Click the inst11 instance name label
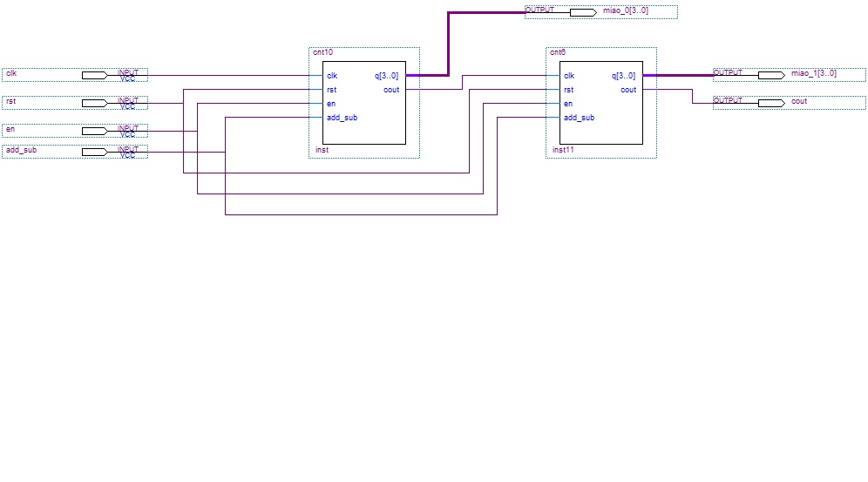Image resolution: width=868 pixels, height=482 pixels. pos(563,150)
